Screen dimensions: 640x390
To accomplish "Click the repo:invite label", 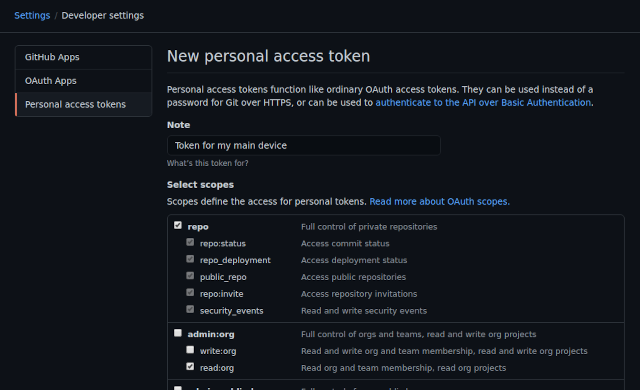I will (x=222, y=294).
